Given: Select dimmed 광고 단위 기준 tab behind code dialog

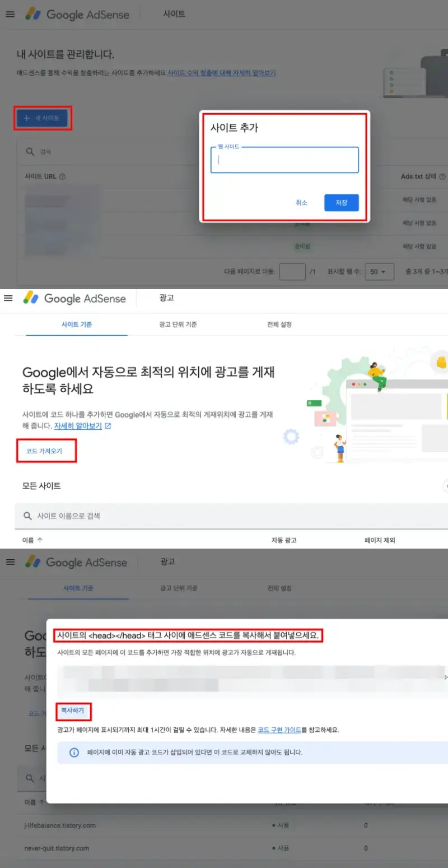Looking at the screenshot, I should click(179, 588).
